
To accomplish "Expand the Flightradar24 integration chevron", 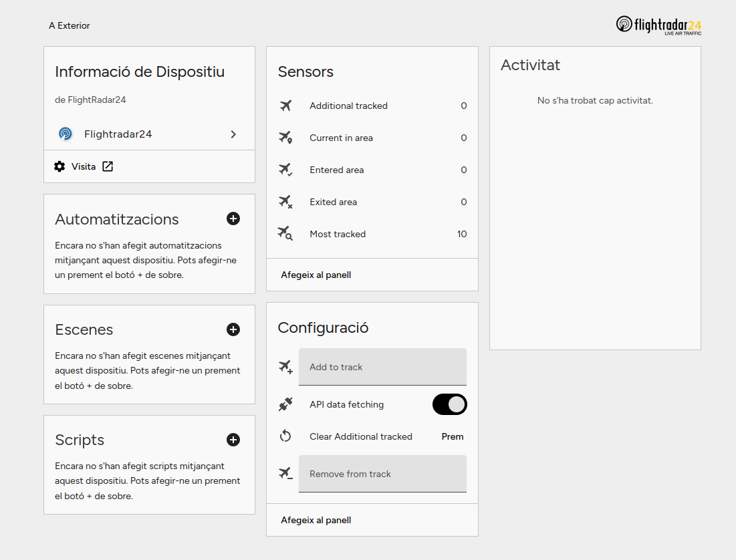I will pyautogui.click(x=233, y=134).
